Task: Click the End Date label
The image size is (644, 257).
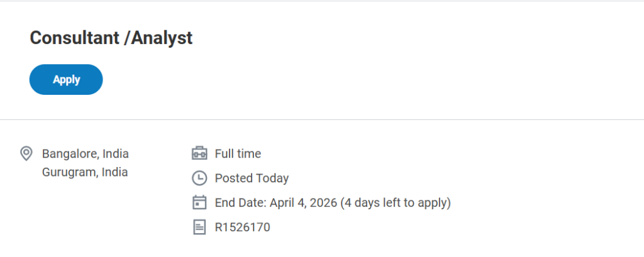Action: pos(240,202)
